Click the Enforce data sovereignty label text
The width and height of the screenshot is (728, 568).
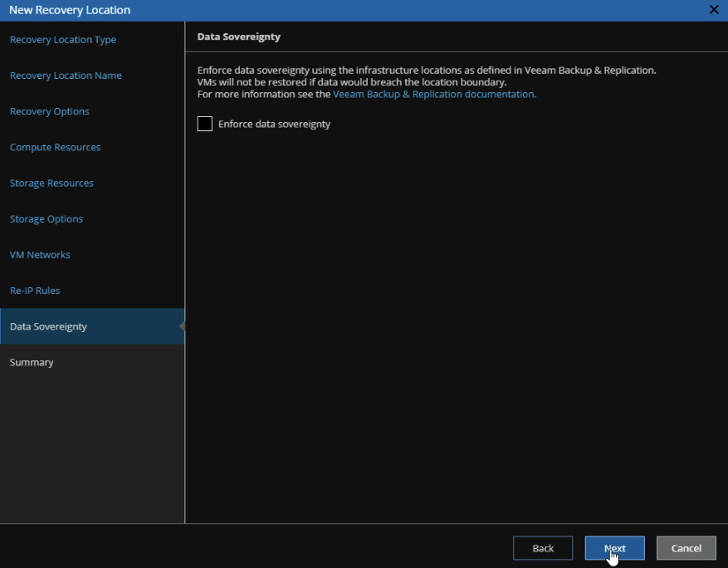click(x=275, y=124)
